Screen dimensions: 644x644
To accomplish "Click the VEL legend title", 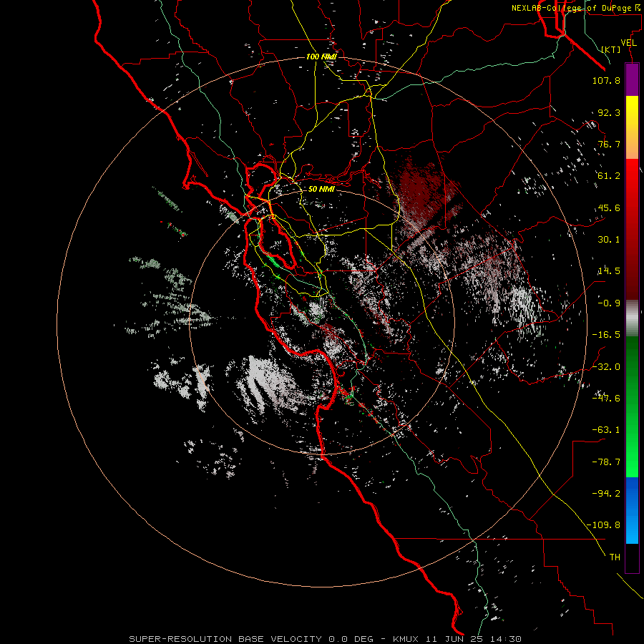I will pyautogui.click(x=628, y=43).
